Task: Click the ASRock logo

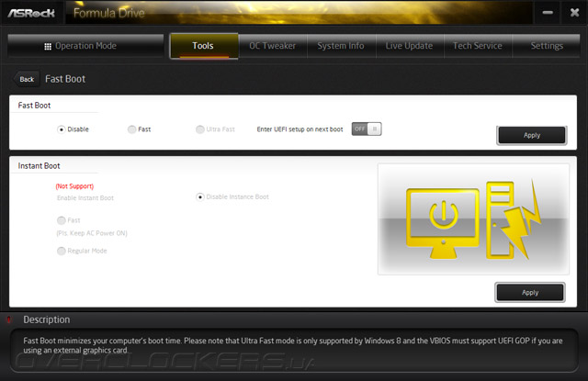Action: pos(31,13)
